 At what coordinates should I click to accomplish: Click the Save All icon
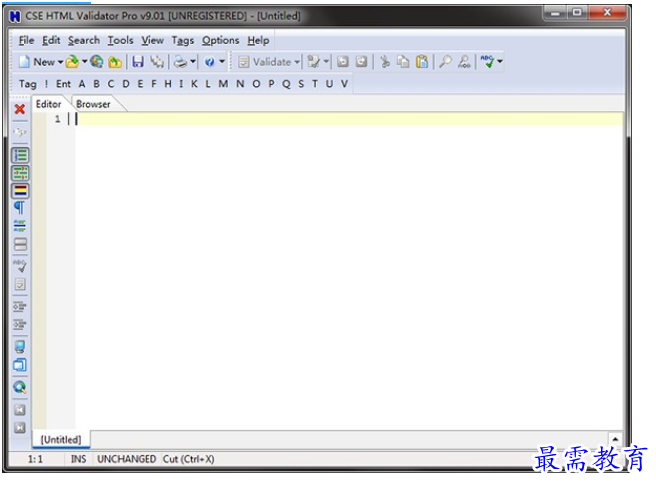pos(157,62)
